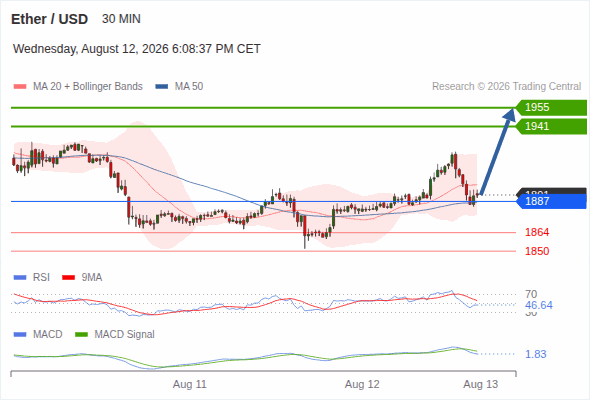The width and height of the screenshot is (590, 400).
Task: Click the MA 50 blue legend swatch
Action: coord(162,87)
